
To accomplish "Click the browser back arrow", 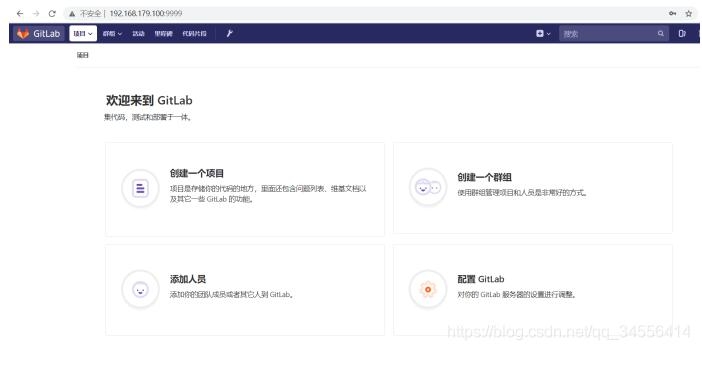I will (x=20, y=13).
